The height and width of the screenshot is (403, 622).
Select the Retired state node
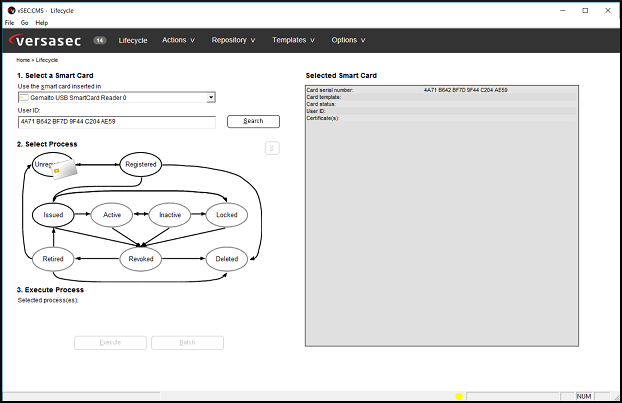pos(53,259)
